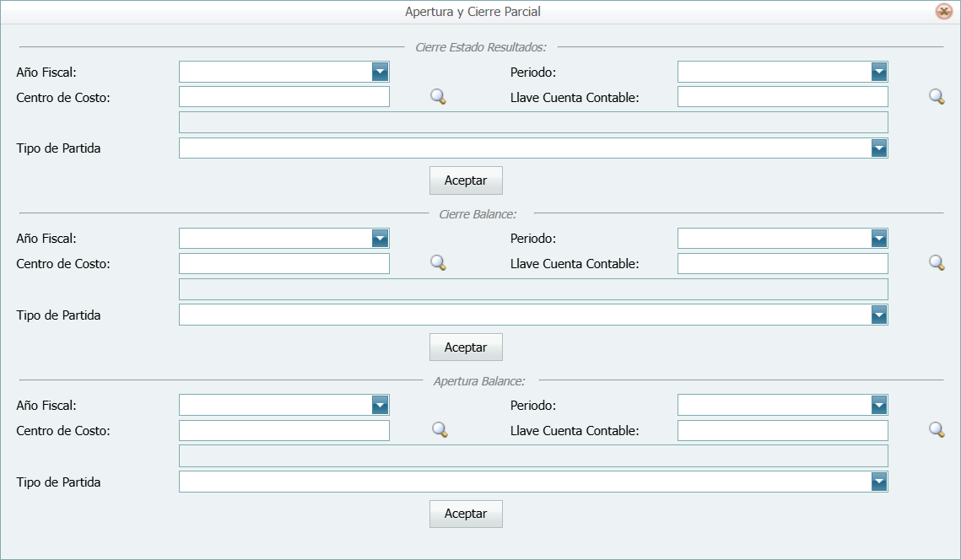Open the Tipo de Partida dropdown in Cierre Balance
This screenshot has height=560, width=961.
coord(880,315)
